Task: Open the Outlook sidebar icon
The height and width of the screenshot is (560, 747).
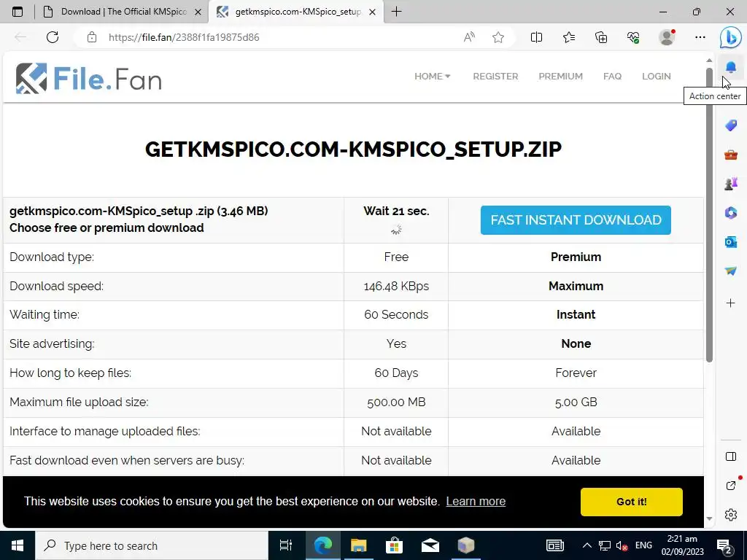Action: click(x=731, y=242)
